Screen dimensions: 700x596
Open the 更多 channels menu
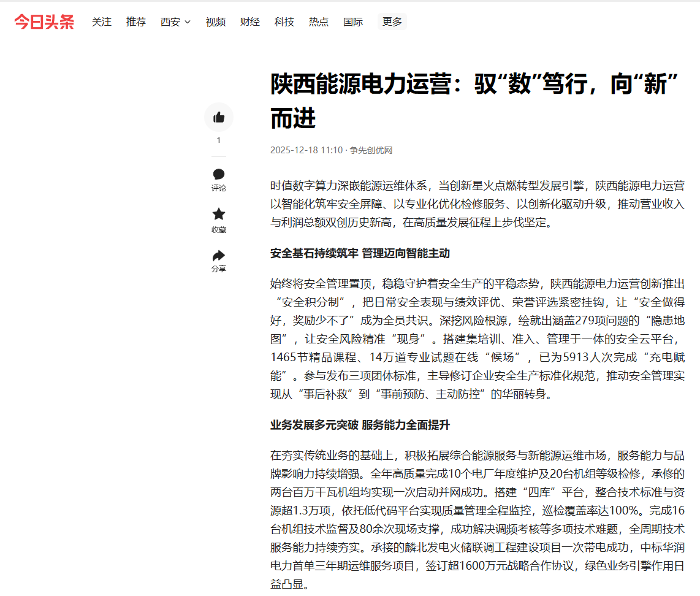[392, 22]
